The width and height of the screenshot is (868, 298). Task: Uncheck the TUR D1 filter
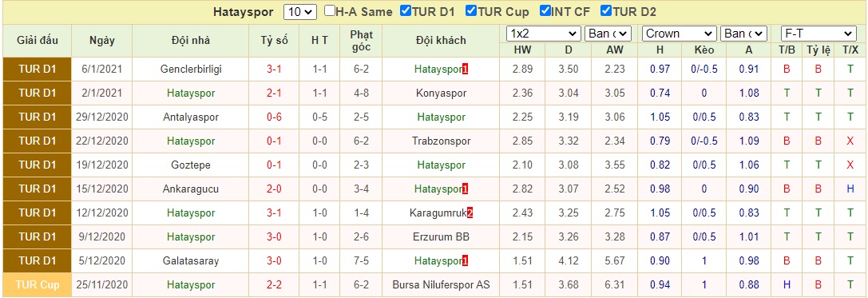pyautogui.click(x=405, y=11)
